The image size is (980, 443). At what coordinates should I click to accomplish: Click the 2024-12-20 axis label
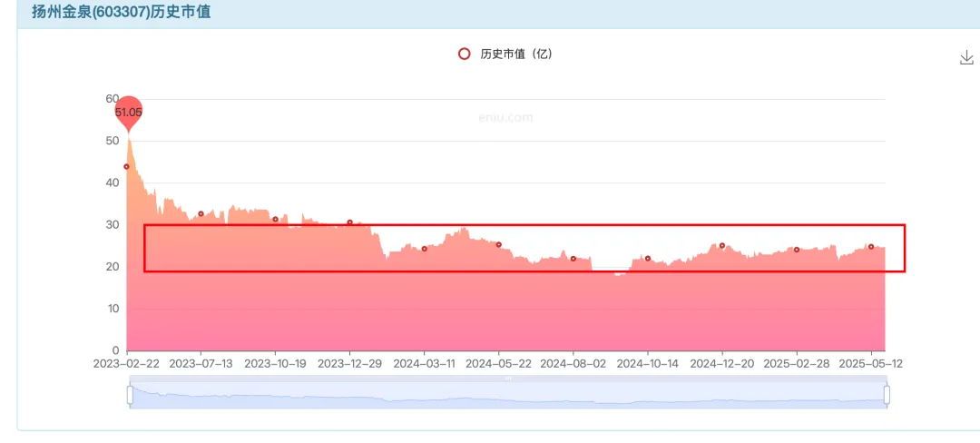point(722,364)
